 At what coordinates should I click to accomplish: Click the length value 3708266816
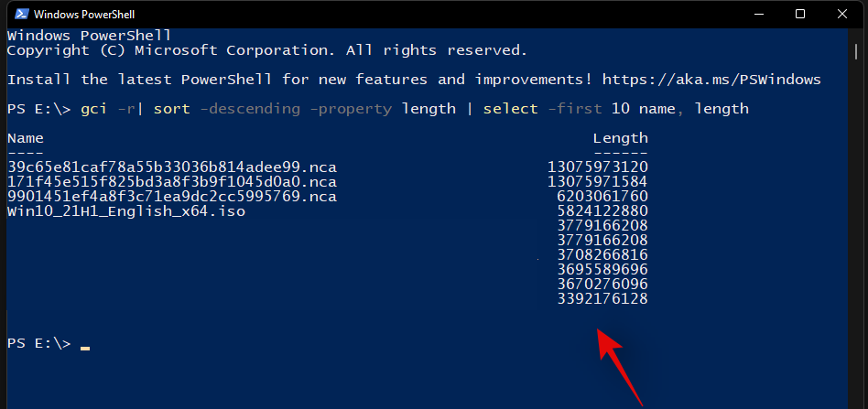pyautogui.click(x=602, y=254)
